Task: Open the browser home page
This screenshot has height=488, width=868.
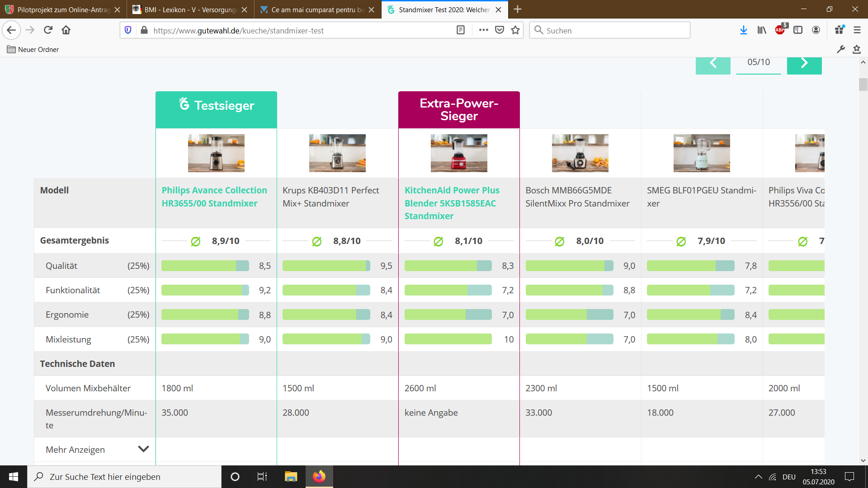Action: click(66, 30)
